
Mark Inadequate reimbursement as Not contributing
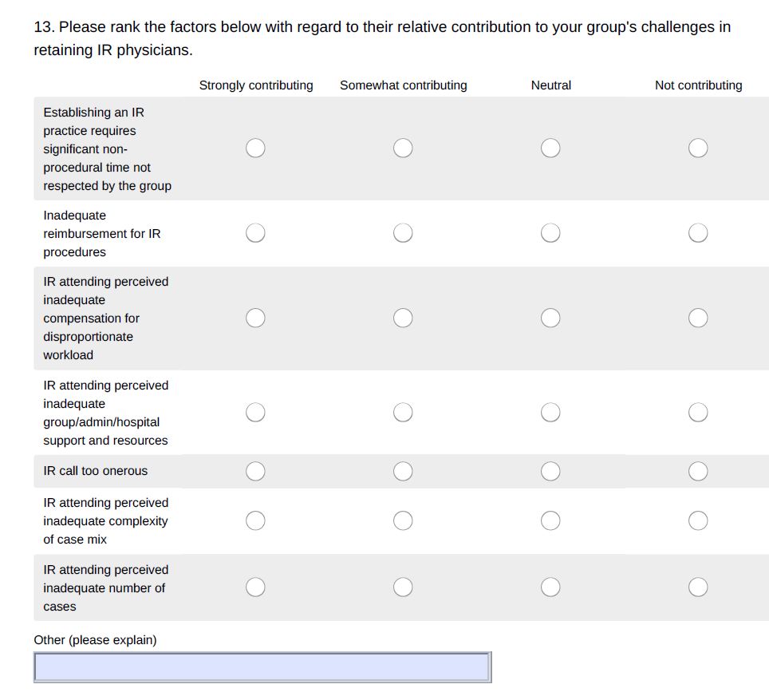tap(698, 233)
